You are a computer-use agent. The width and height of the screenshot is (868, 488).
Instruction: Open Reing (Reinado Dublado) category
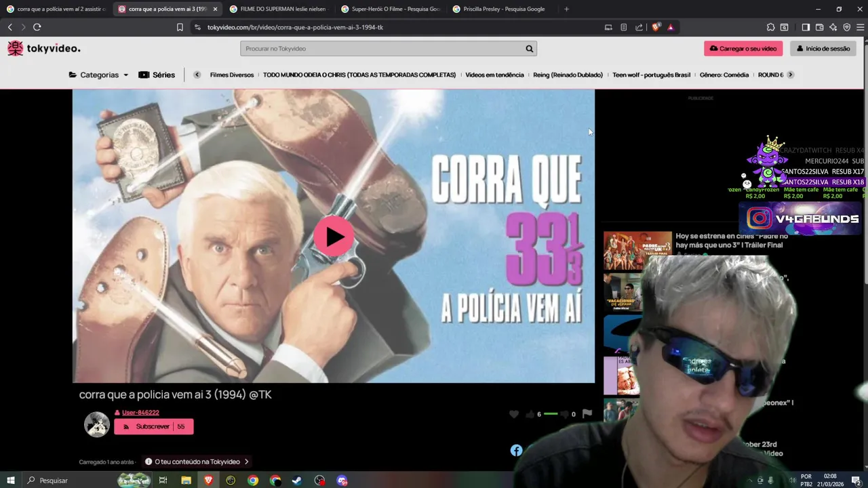point(568,75)
